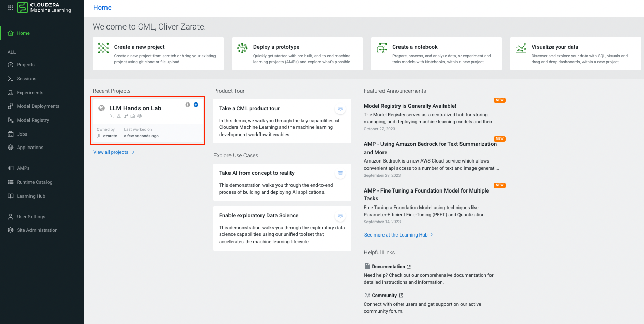The height and width of the screenshot is (324, 644).
Task: Open Model Registry is Generally Available announcement
Action: coord(410,106)
